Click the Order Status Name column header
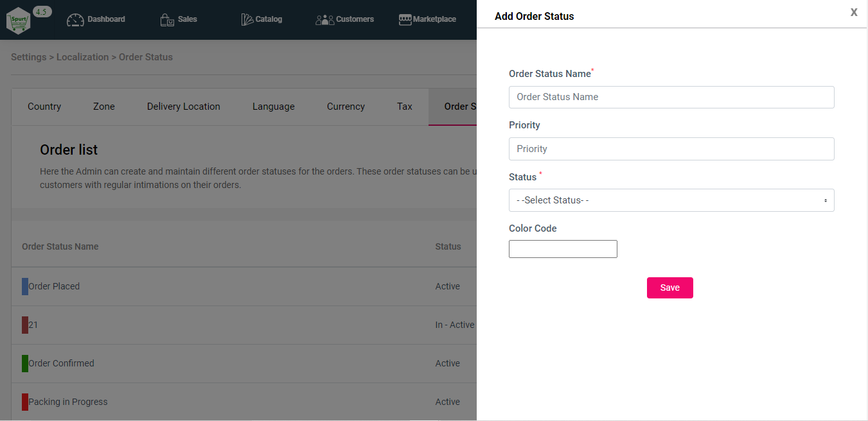 point(60,246)
